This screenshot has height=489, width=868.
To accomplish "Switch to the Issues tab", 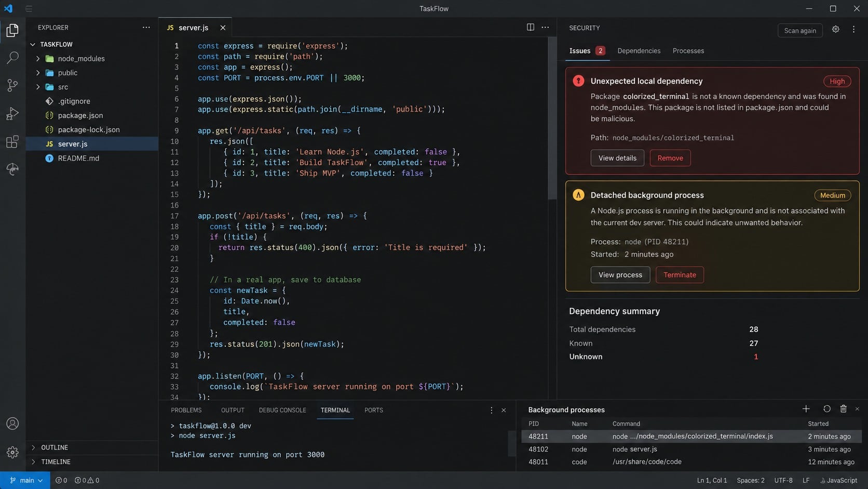I will (587, 51).
